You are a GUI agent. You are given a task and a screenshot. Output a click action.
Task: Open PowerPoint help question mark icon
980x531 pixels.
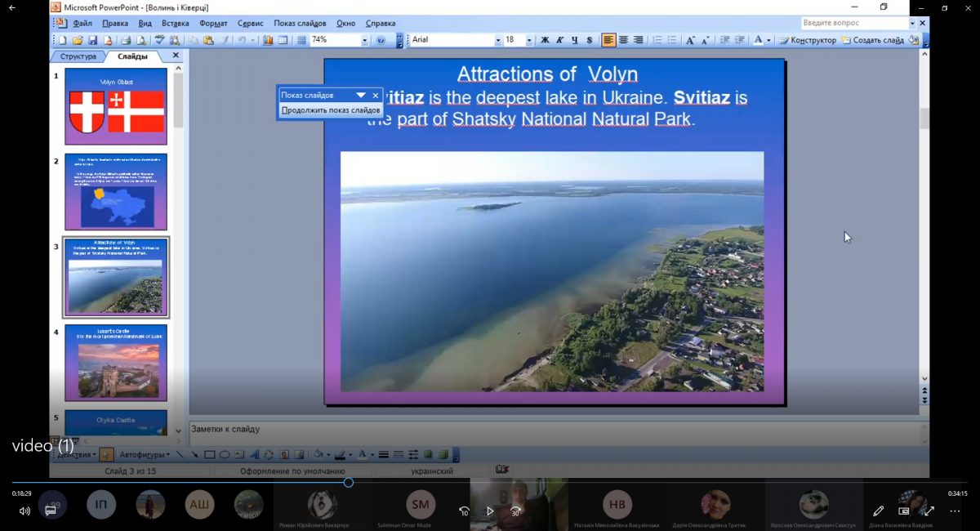[x=381, y=40]
